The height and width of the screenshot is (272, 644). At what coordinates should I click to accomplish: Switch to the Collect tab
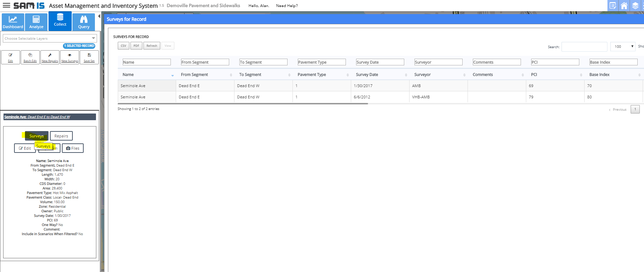click(60, 21)
